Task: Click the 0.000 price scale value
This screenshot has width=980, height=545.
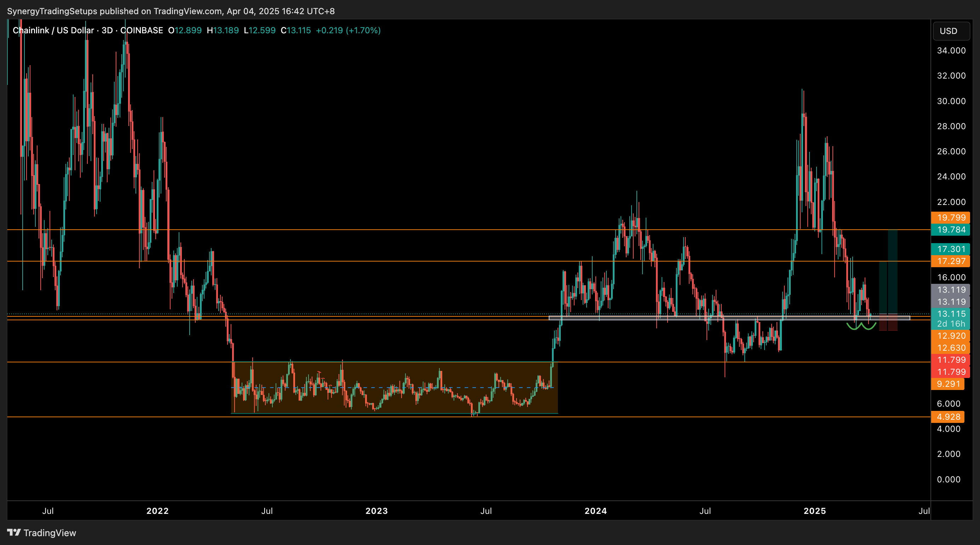Action: [949, 480]
